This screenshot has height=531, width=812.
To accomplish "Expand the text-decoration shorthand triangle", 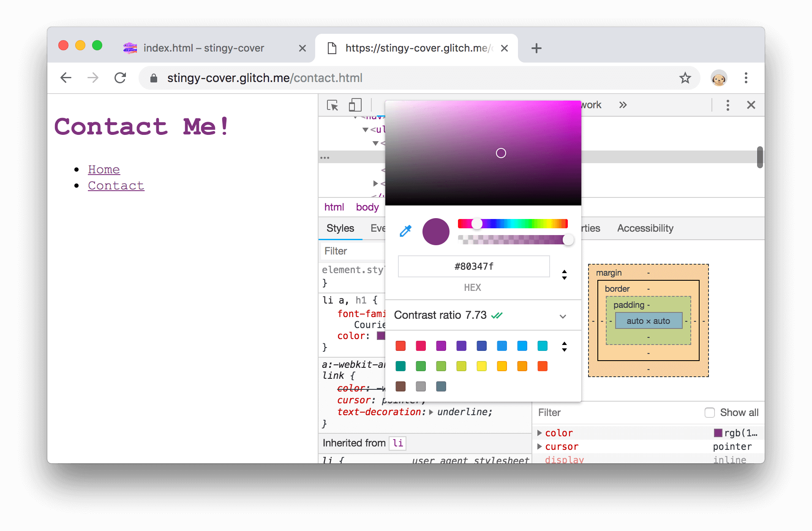I will (431, 412).
